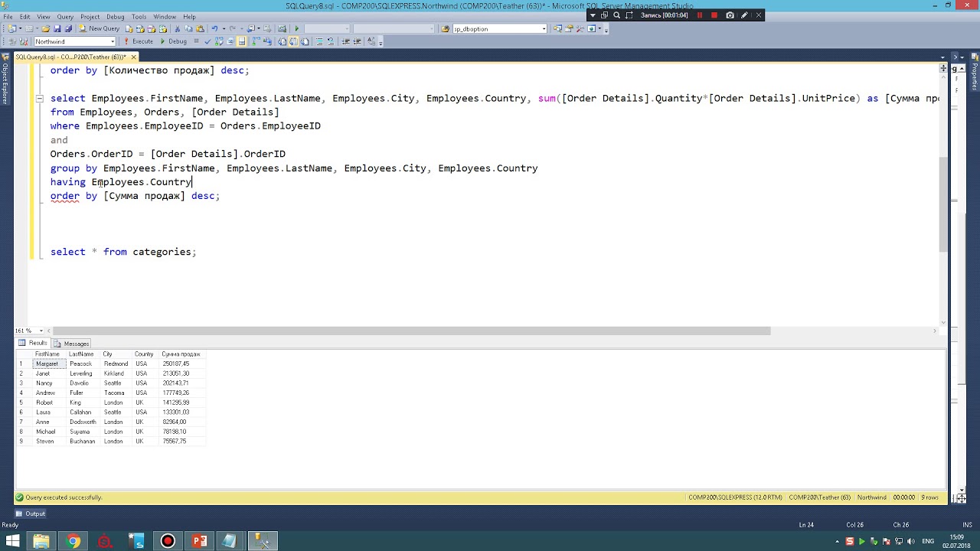
Task: Open the Output panel tab
Action: (x=31, y=514)
